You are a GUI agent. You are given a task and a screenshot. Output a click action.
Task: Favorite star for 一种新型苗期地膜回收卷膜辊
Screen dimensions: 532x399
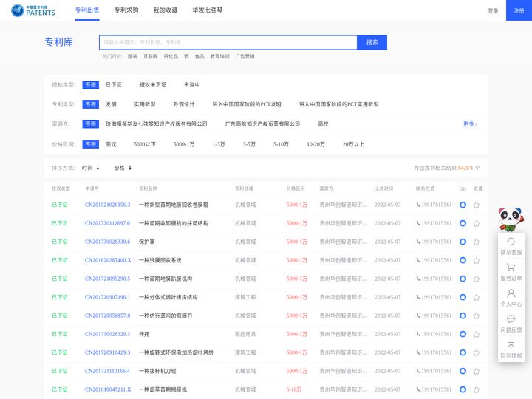click(x=477, y=205)
